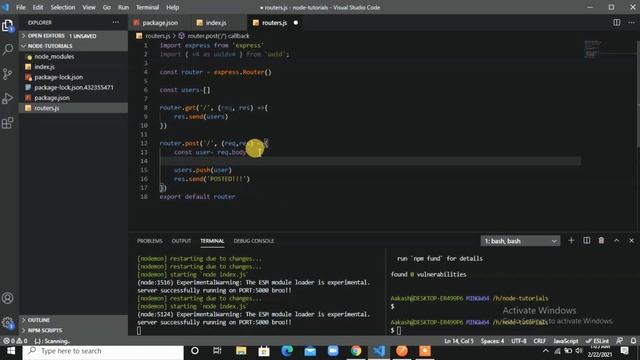Click the feedback icon in status bar
The image size is (640, 360).
620,341
